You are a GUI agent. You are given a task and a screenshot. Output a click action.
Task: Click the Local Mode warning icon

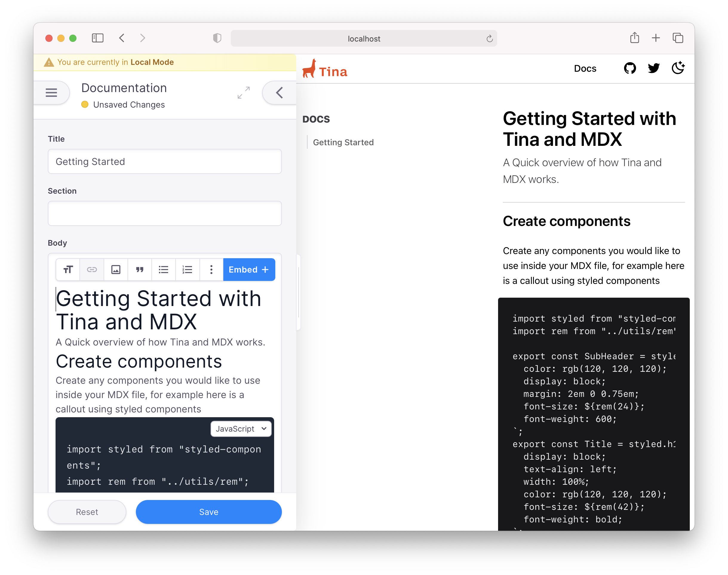pos(49,62)
